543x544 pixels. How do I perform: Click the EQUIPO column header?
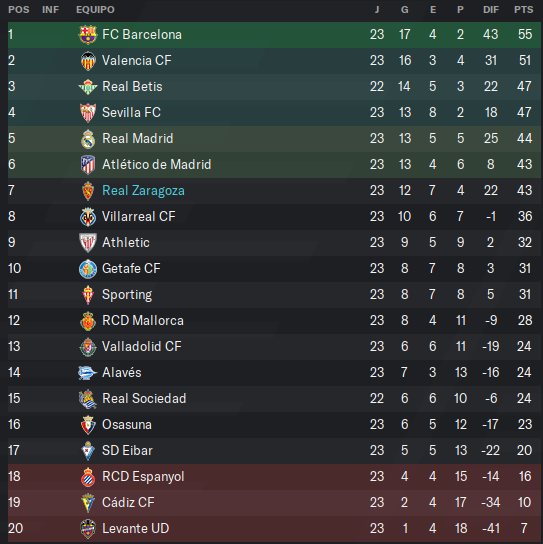[x=95, y=10]
